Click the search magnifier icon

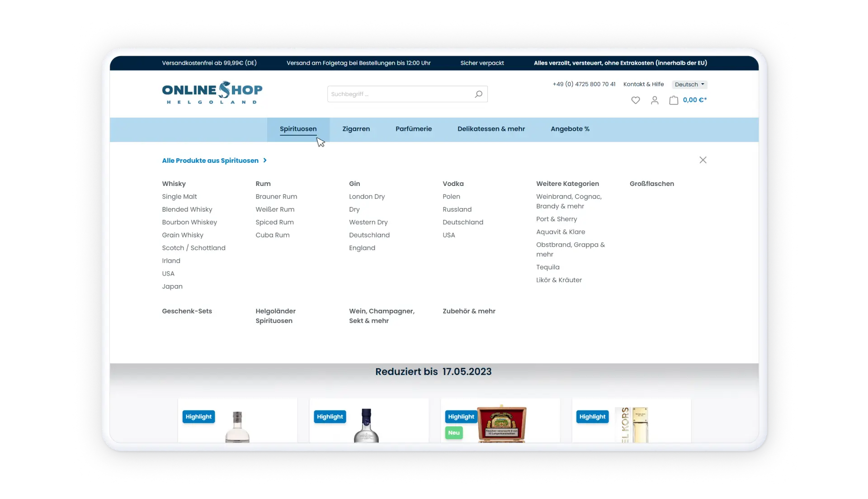[478, 94]
